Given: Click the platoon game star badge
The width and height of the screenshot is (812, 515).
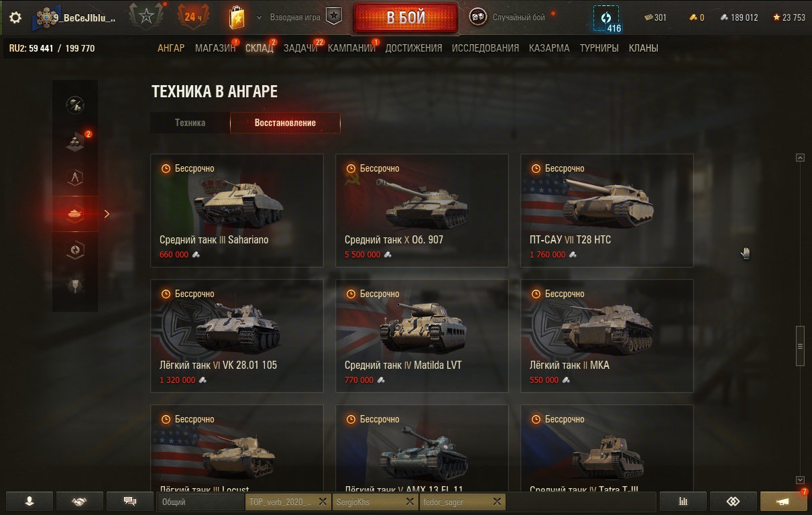Looking at the screenshot, I should (334, 17).
